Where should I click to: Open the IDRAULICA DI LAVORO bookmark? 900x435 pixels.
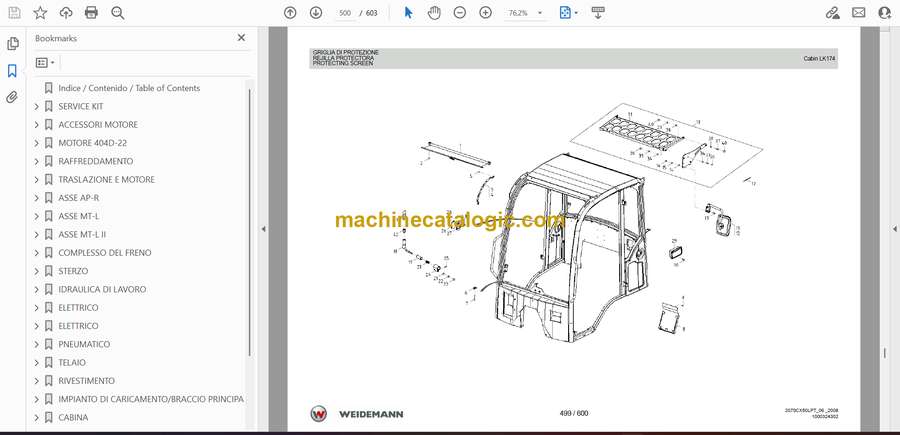[102, 289]
